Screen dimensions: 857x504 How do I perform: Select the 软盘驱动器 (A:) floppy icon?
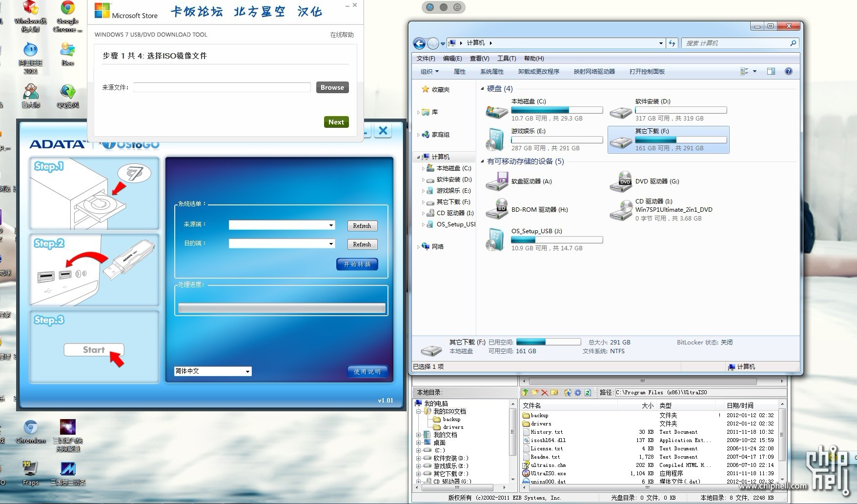click(x=497, y=181)
